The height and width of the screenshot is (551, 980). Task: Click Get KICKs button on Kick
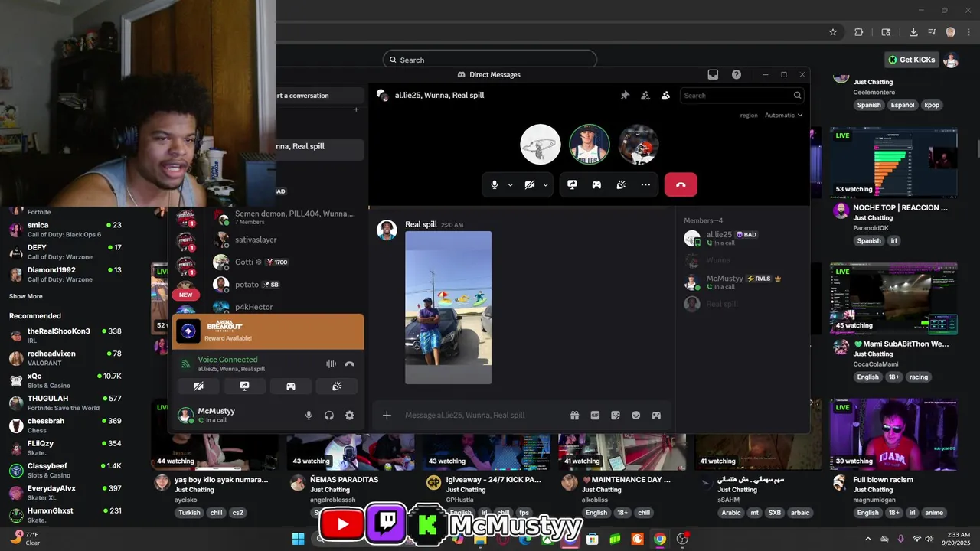coord(911,60)
